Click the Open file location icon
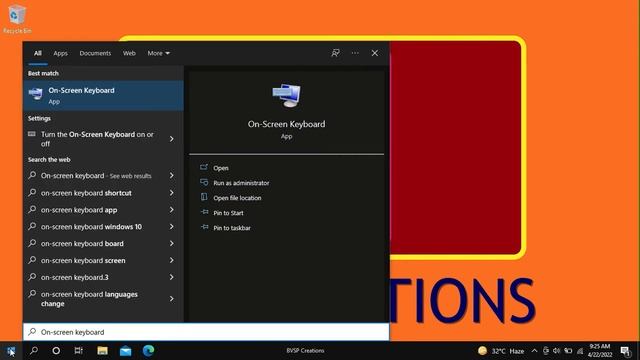Viewport: 640px width, 360px height. coord(204,197)
